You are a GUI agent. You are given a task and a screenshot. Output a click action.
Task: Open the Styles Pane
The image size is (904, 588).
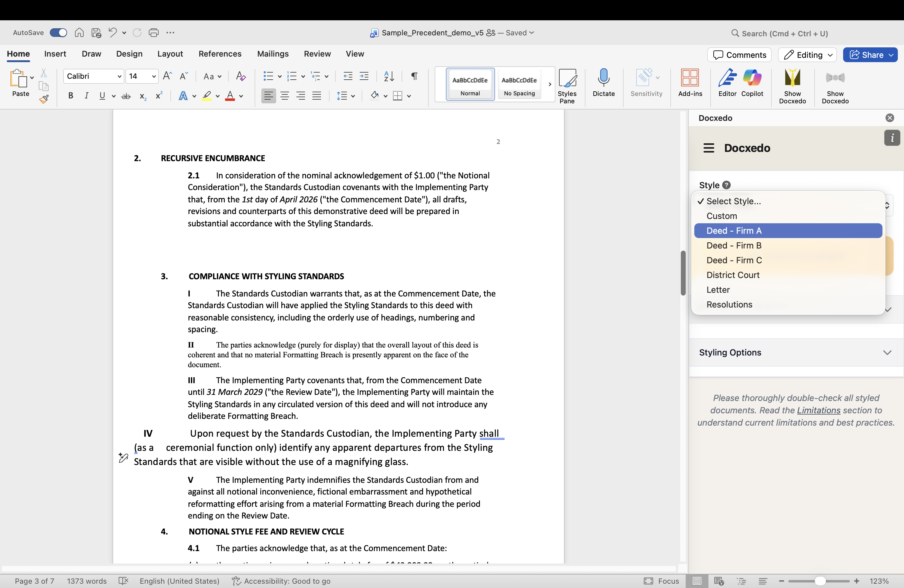pyautogui.click(x=567, y=85)
